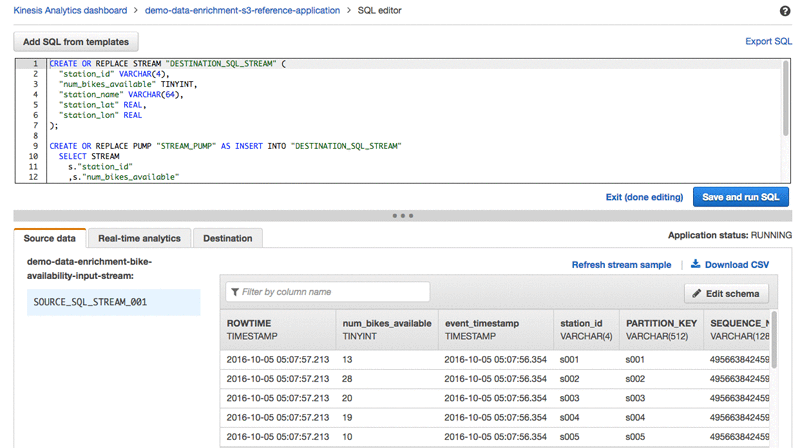The width and height of the screenshot is (800, 448).
Task: Click Save and run SQL button
Action: tap(740, 197)
